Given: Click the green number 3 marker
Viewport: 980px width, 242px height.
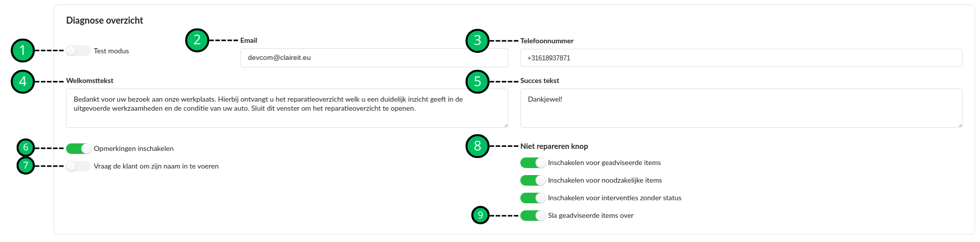Looking at the screenshot, I should [477, 41].
